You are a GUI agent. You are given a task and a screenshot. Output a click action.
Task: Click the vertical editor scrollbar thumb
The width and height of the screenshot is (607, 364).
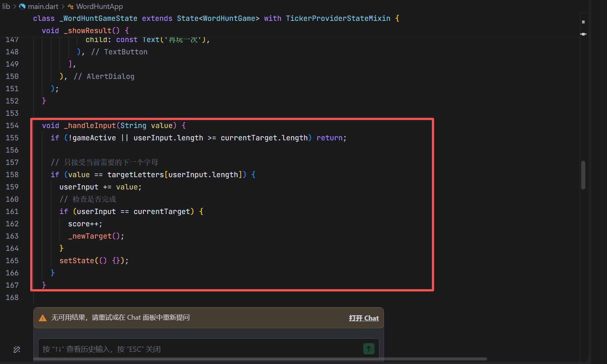click(583, 175)
